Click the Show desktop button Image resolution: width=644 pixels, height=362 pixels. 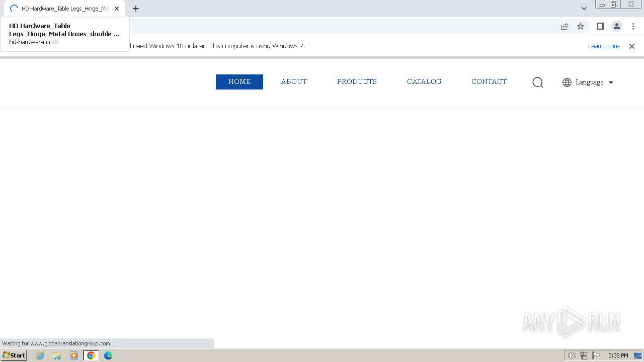638,355
